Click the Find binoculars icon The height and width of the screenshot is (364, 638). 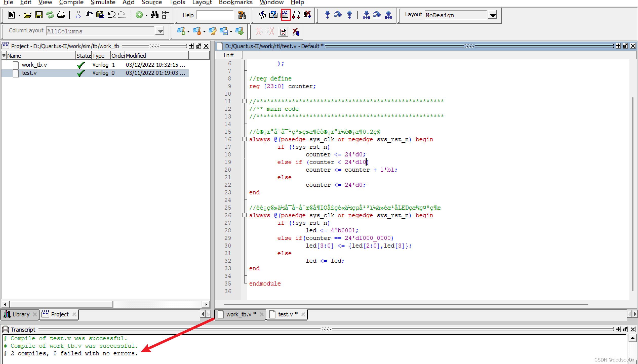(154, 15)
